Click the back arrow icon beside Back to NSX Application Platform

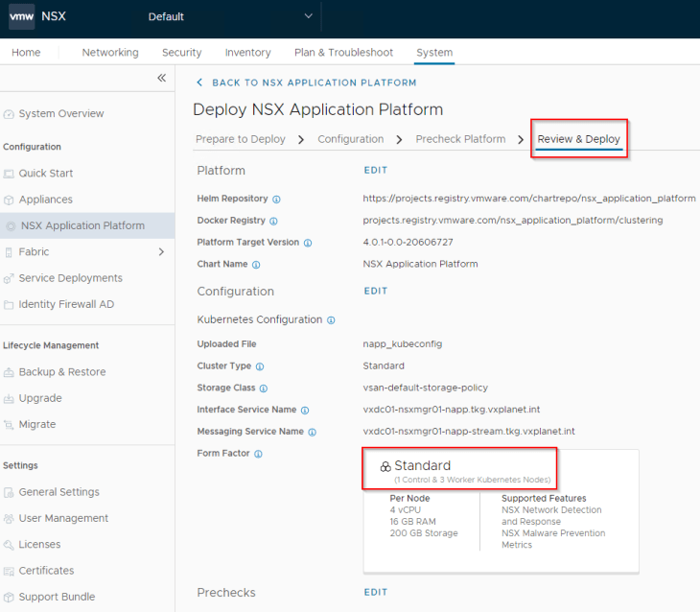199,82
